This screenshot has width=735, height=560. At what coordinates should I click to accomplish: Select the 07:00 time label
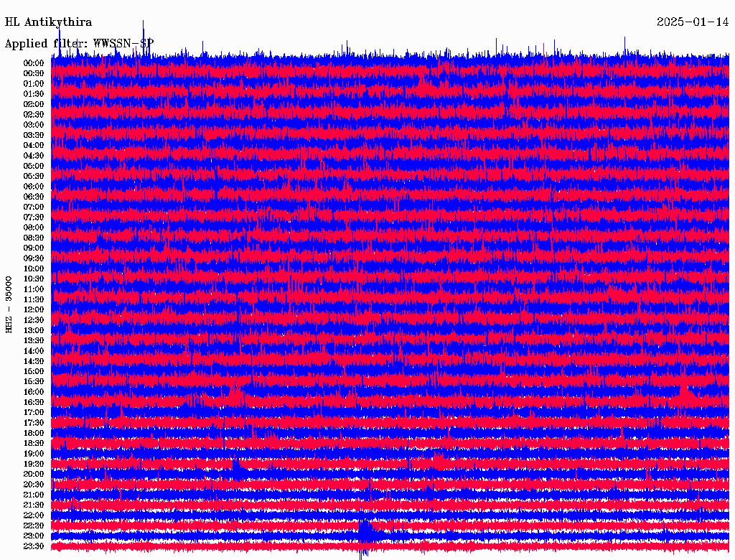[34, 207]
